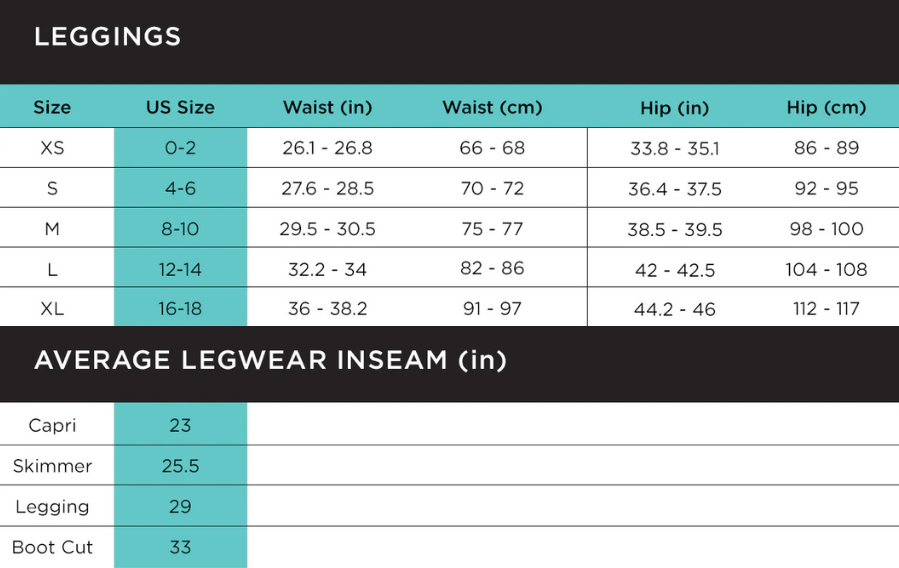Click the 16-18 US size cell
This screenshot has width=899, height=568.
[x=180, y=309]
